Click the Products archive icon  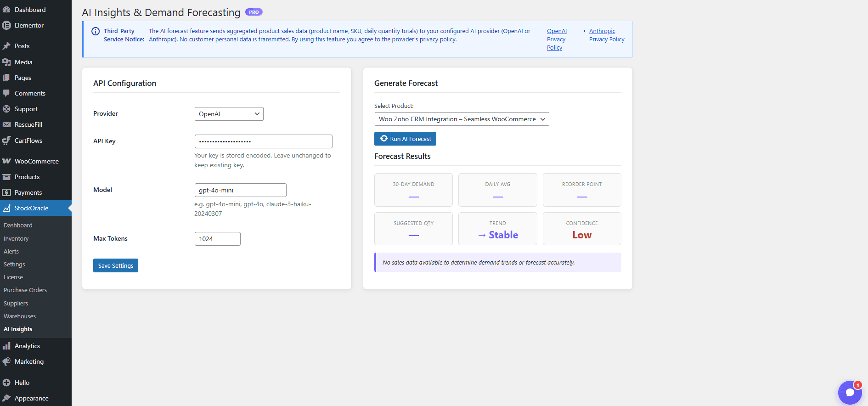click(x=6, y=177)
